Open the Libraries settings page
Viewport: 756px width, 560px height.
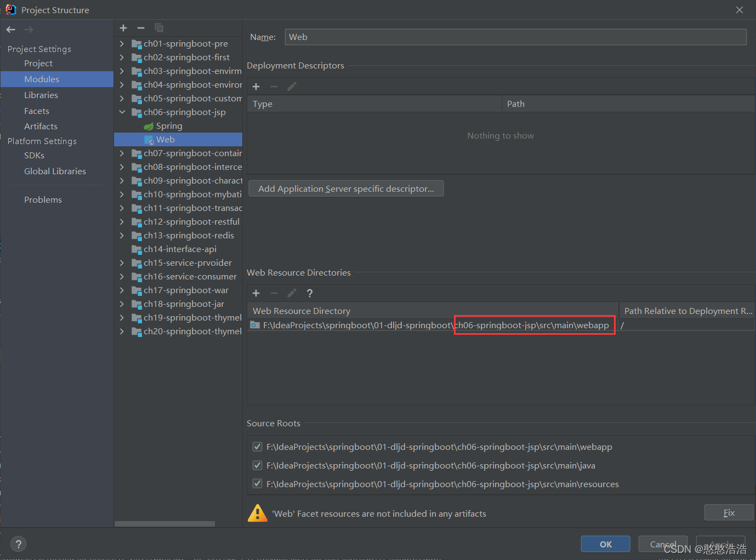41,95
